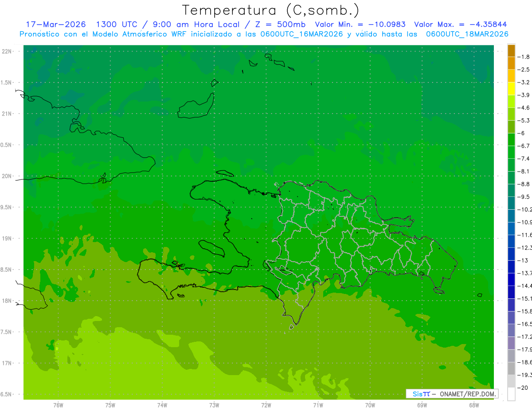The image size is (532, 411).
Task: Click the title 'Temperatura (C,somb.)'
Action: point(271,10)
